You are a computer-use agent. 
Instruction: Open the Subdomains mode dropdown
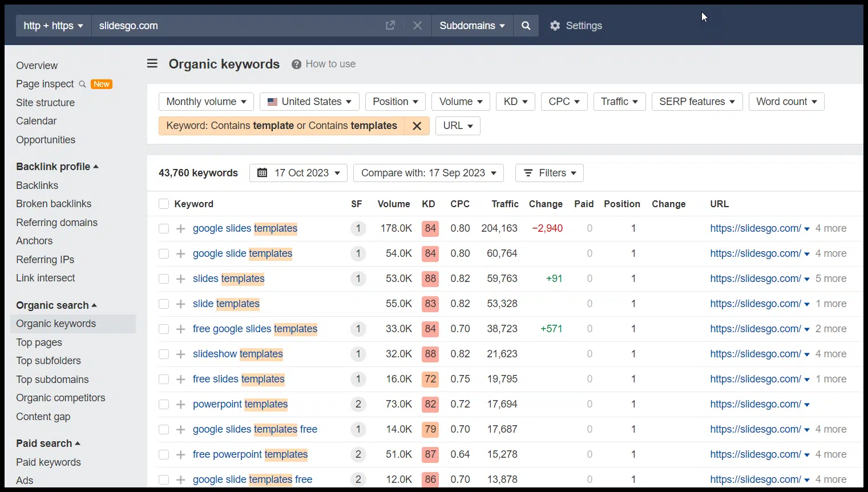tap(472, 26)
